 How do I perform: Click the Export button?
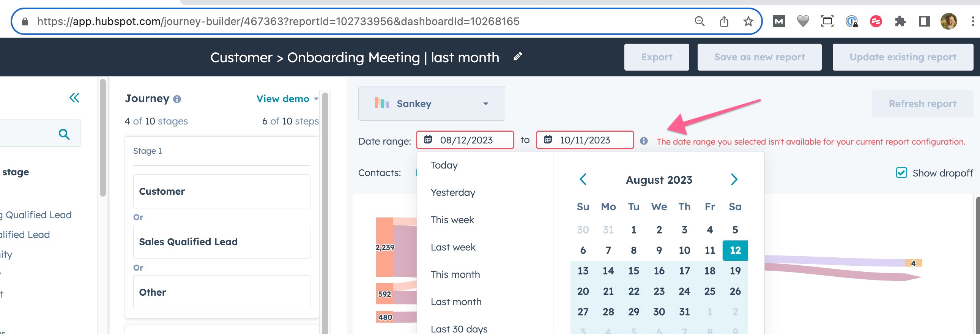tap(656, 57)
